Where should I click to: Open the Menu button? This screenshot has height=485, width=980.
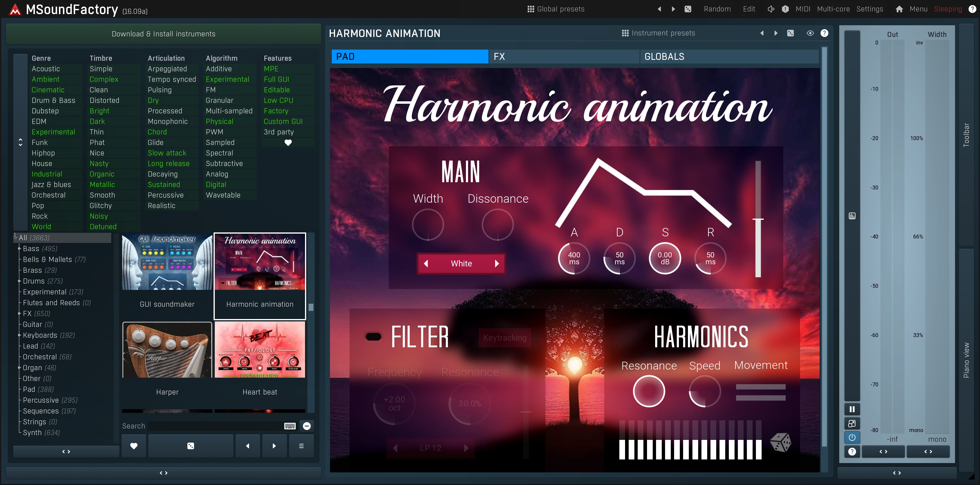click(918, 9)
